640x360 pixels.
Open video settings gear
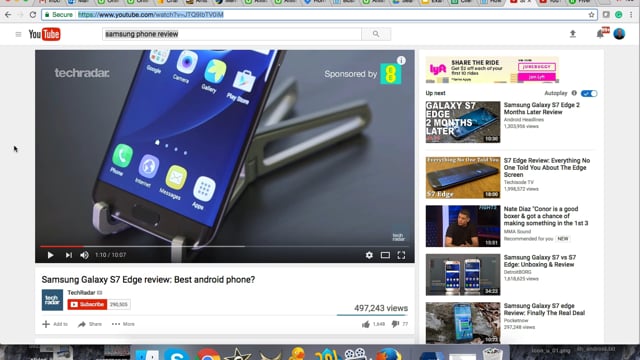(369, 255)
